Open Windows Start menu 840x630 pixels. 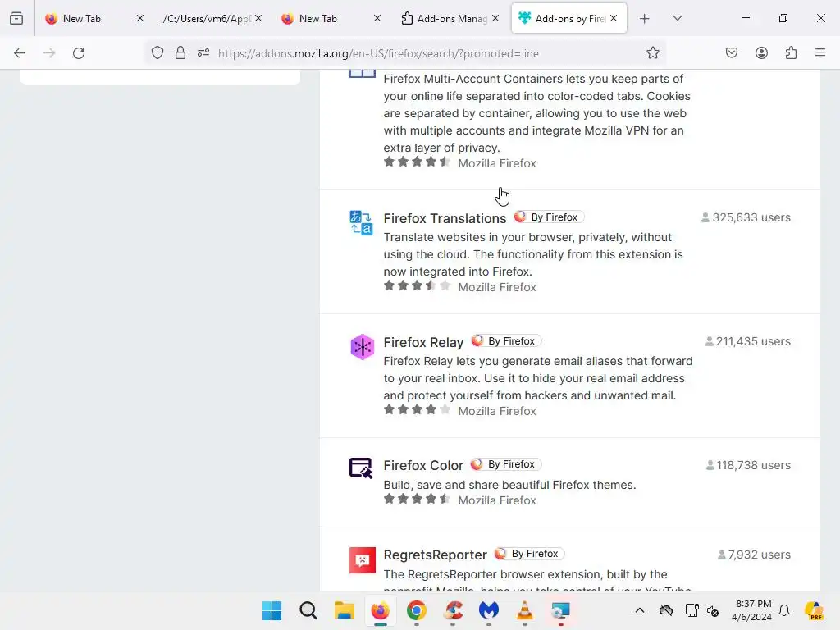(x=272, y=610)
